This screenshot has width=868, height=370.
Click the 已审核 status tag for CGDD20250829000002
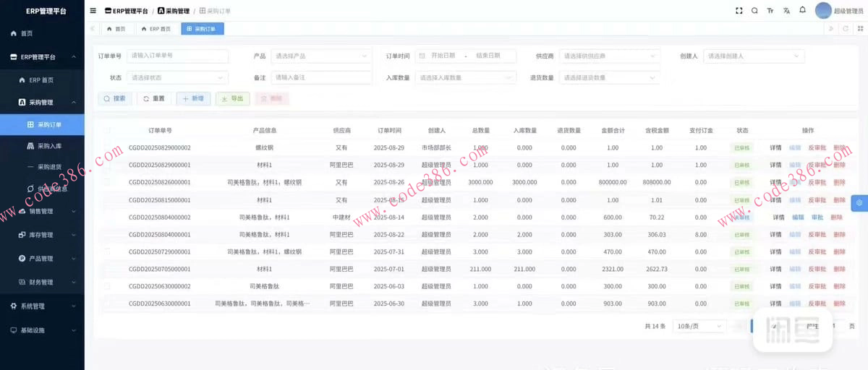pyautogui.click(x=742, y=147)
